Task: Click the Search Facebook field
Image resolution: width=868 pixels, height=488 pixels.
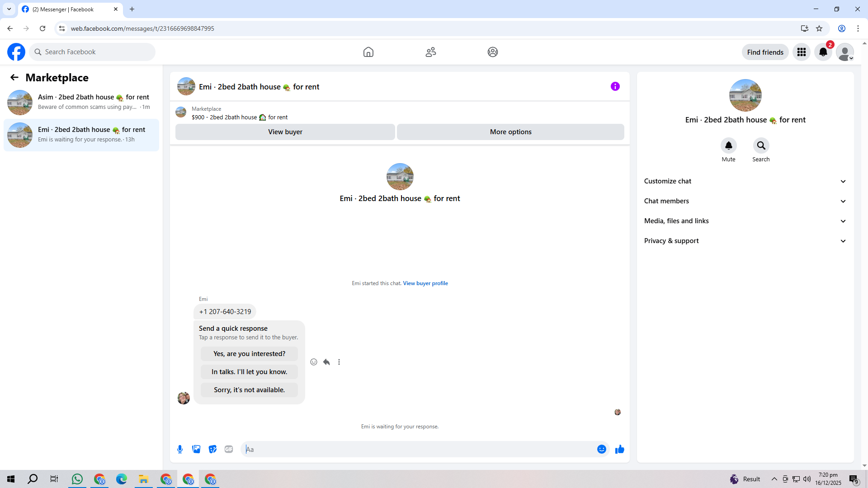Action: point(92,52)
